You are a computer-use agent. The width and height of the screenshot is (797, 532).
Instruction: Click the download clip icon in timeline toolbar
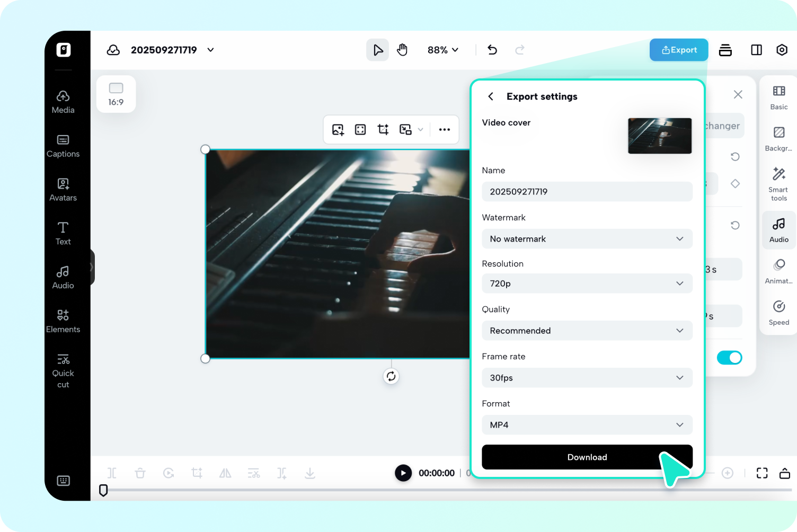tap(310, 473)
